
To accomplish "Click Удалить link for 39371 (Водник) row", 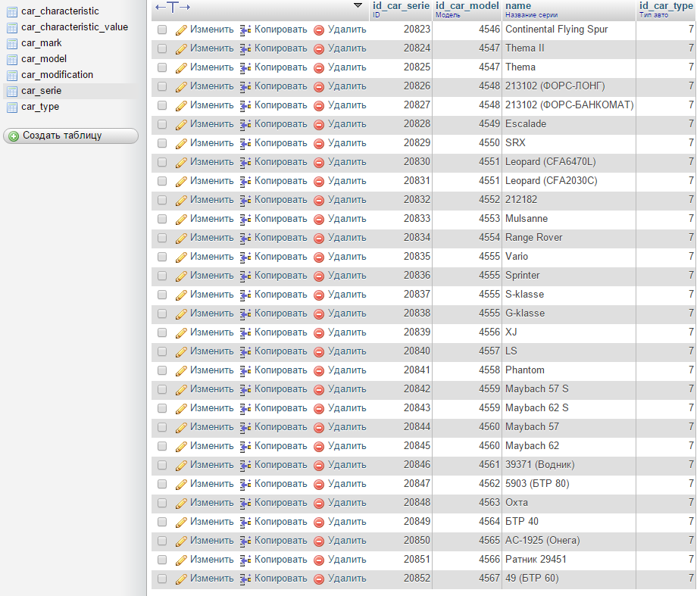I will [x=347, y=465].
